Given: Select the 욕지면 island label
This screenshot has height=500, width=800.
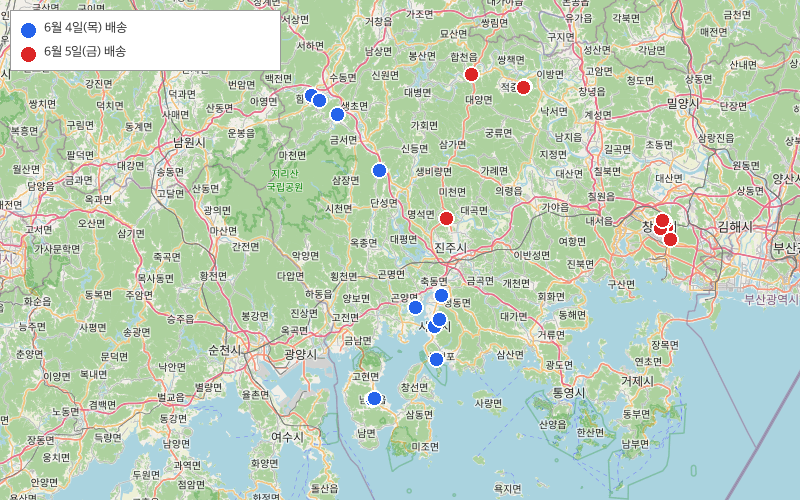Looking at the screenshot, I should [x=508, y=488].
